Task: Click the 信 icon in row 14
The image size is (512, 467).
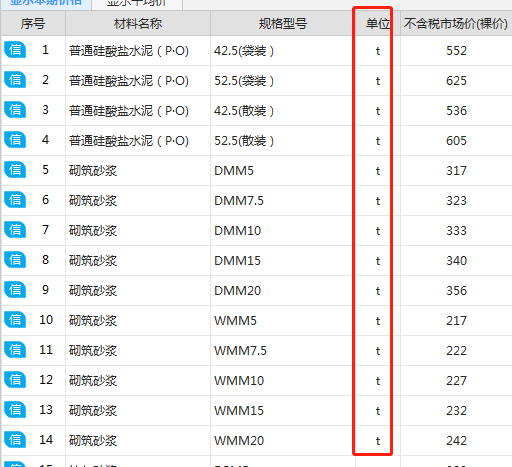Action: tap(15, 440)
